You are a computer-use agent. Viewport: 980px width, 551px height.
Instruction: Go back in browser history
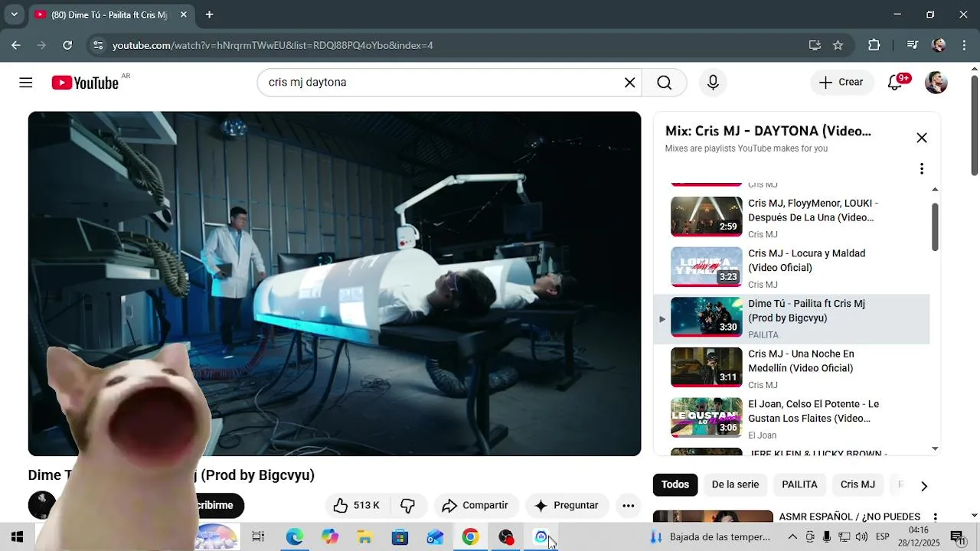[15, 45]
